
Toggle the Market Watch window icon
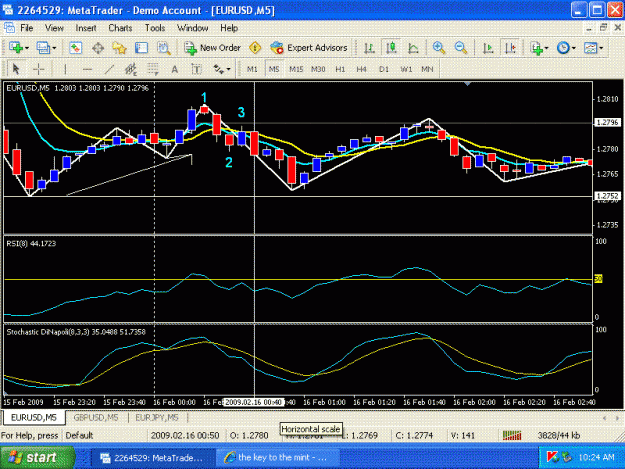click(75, 48)
